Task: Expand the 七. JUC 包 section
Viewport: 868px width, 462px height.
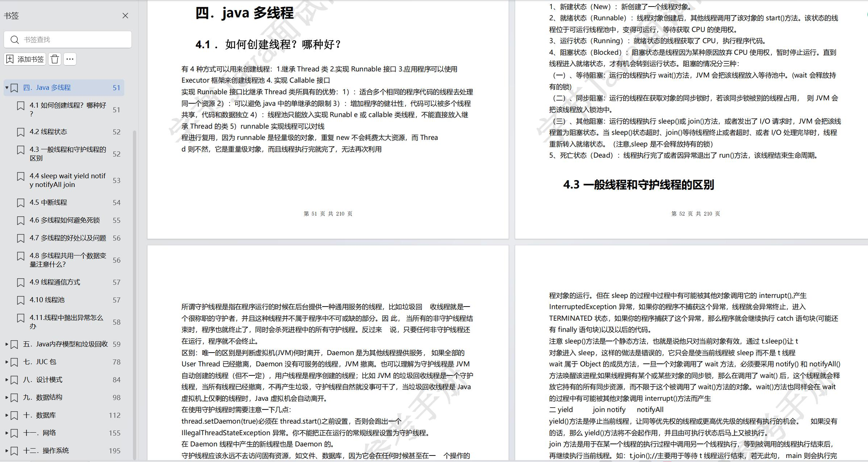Action: point(7,362)
